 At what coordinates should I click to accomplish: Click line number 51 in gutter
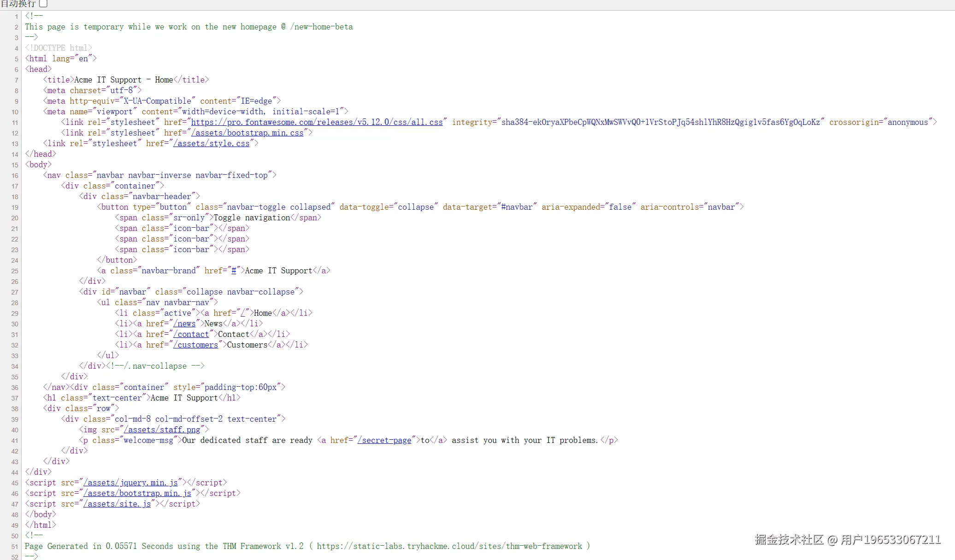(x=15, y=547)
